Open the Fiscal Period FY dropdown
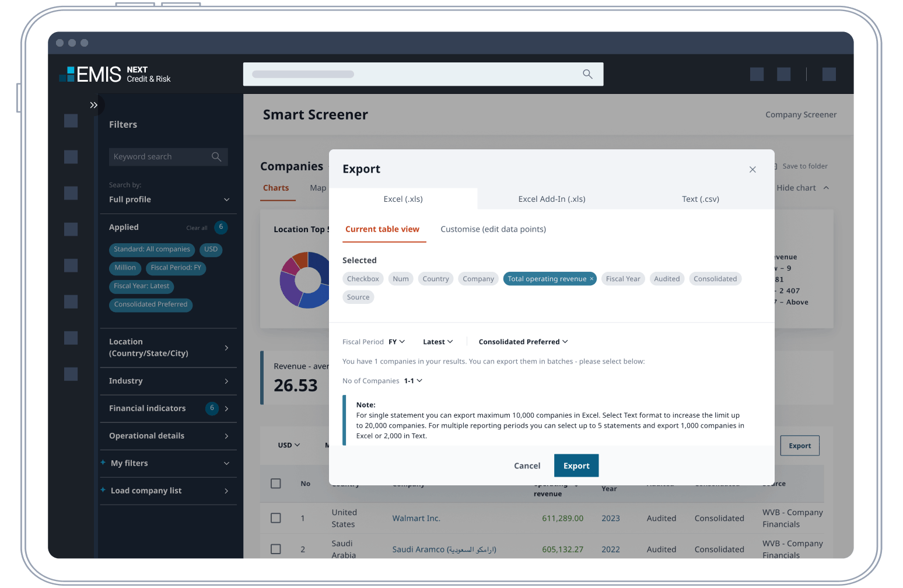This screenshot has width=903, height=588. point(397,342)
